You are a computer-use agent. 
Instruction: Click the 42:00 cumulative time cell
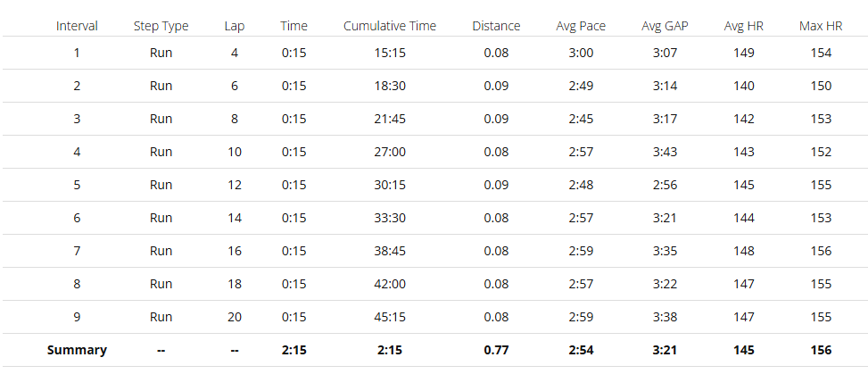pyautogui.click(x=390, y=284)
